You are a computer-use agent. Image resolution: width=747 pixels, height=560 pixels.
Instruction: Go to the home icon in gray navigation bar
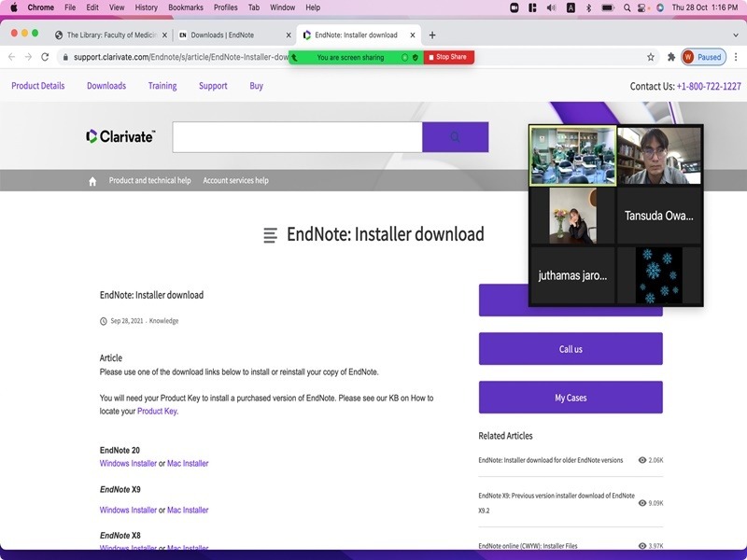click(x=92, y=181)
